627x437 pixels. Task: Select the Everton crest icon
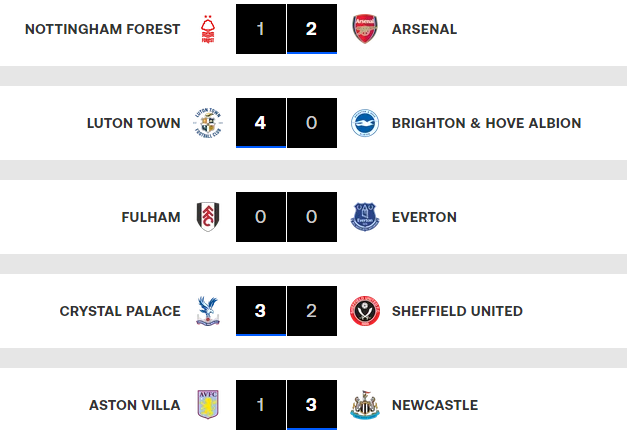pos(365,217)
